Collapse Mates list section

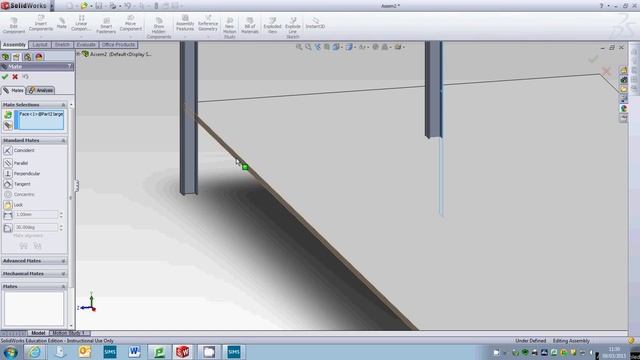[x=63, y=287]
